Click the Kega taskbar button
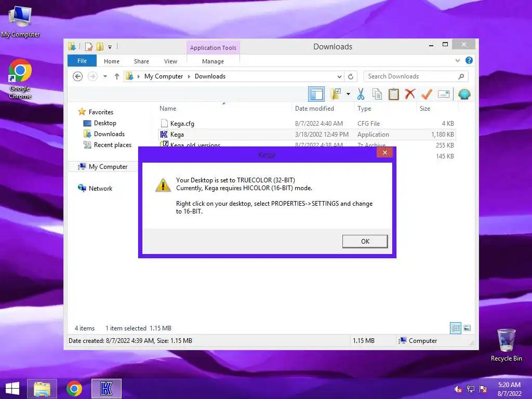532x399 pixels. point(106,389)
